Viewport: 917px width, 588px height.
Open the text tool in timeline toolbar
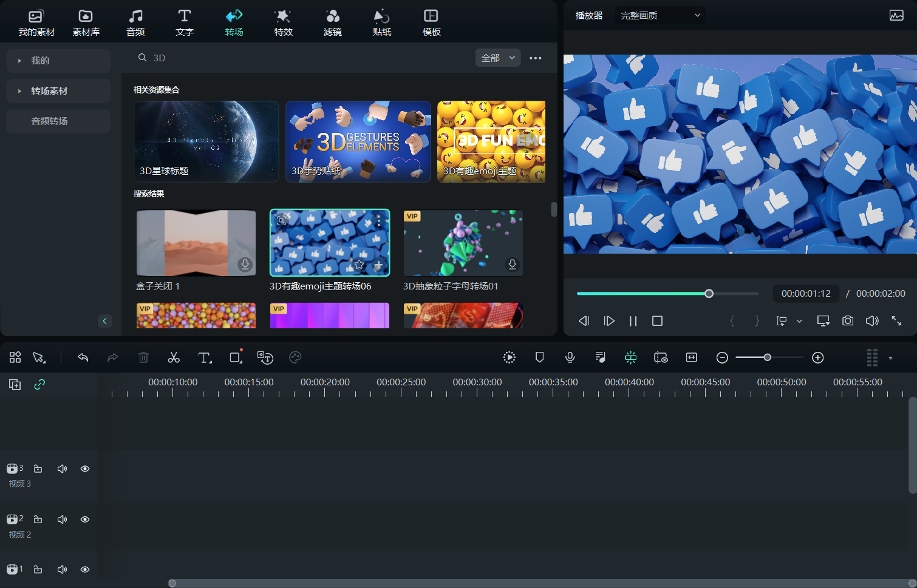[x=205, y=357]
